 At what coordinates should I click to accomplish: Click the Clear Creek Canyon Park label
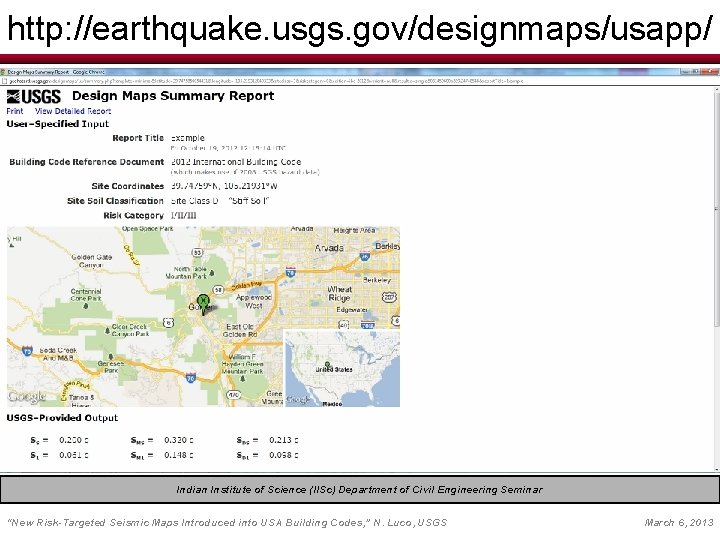130,330
